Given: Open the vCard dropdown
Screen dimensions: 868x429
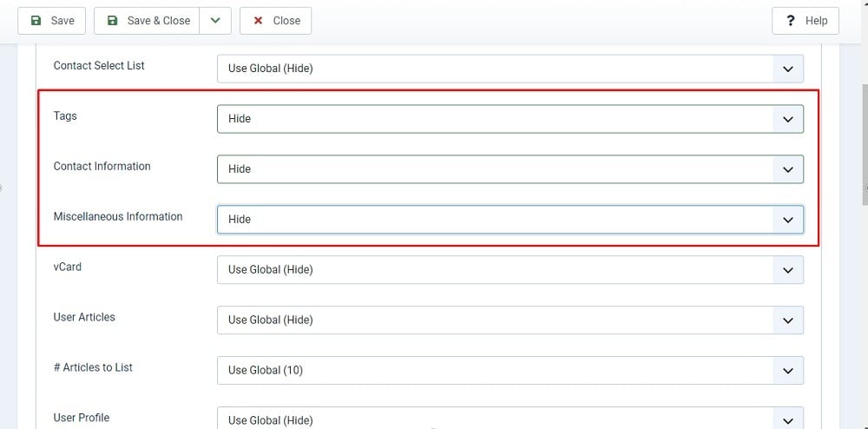Looking at the screenshot, I should pyautogui.click(x=510, y=269).
